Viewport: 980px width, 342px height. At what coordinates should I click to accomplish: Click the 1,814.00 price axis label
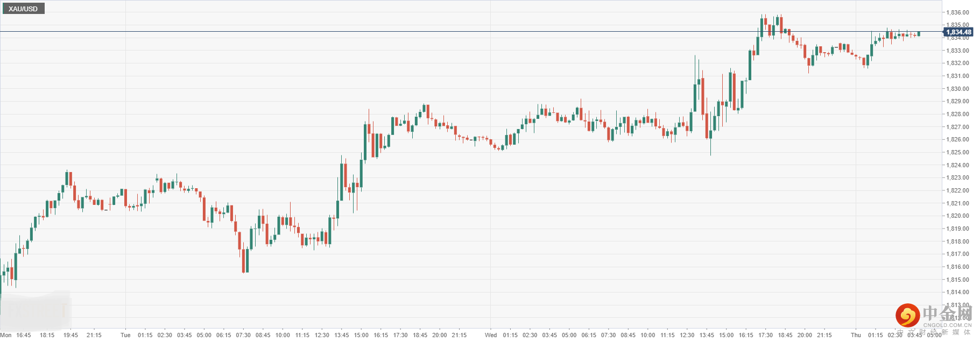[x=957, y=293]
